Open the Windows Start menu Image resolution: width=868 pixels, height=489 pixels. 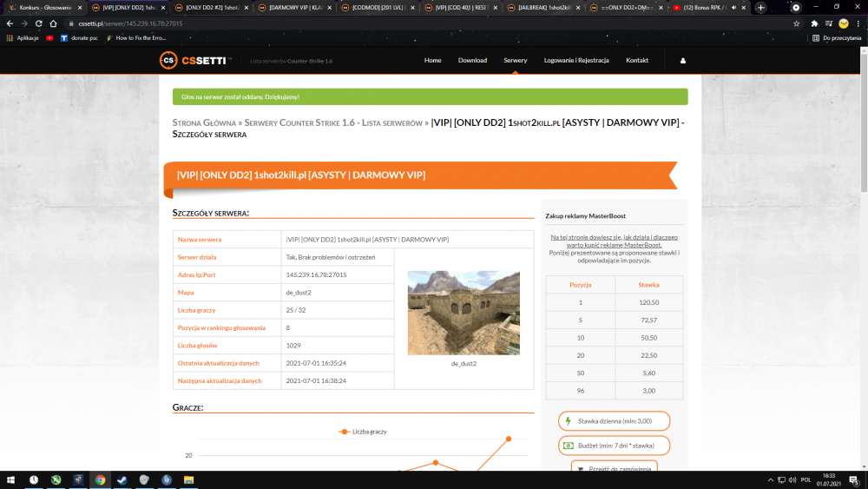pyautogui.click(x=10, y=480)
